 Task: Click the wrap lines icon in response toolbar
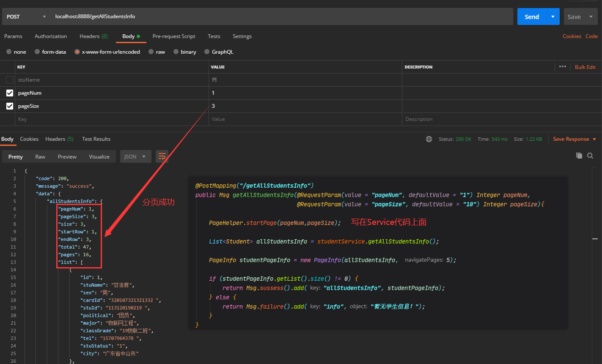pos(162,156)
